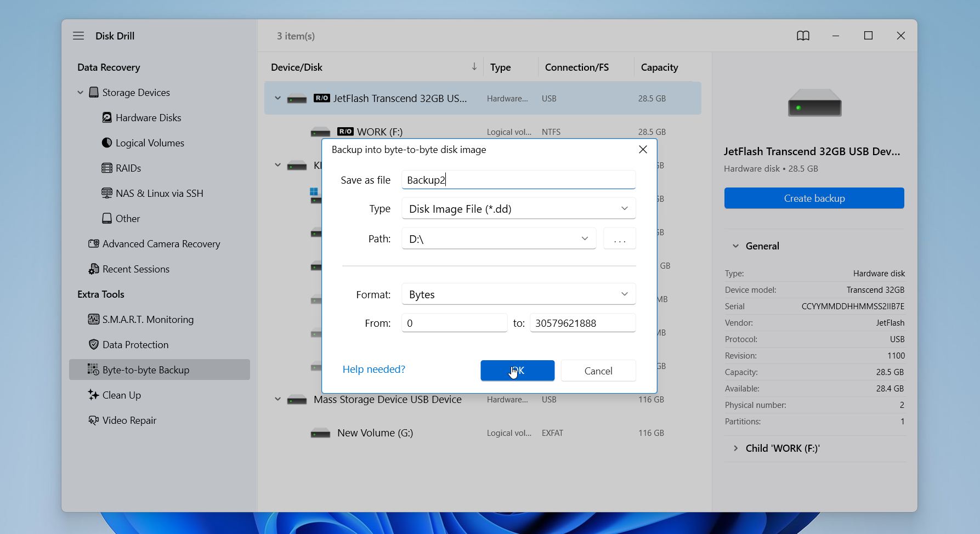Collapse the Storage Devices tree
This screenshot has width=980, height=534.
pos(80,92)
